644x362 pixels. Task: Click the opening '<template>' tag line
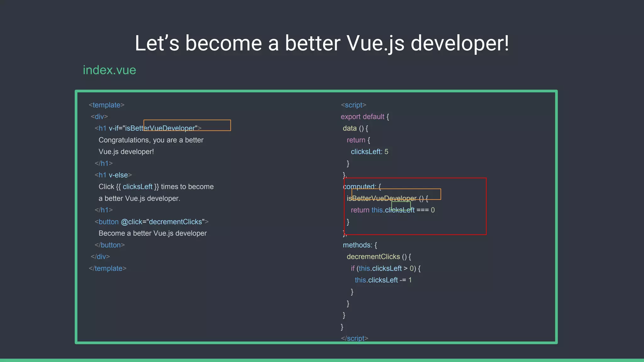point(107,105)
